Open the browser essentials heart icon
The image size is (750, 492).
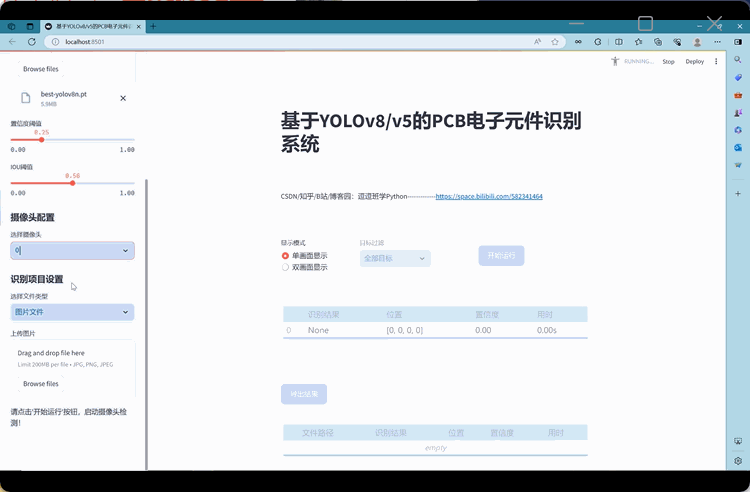(x=677, y=42)
